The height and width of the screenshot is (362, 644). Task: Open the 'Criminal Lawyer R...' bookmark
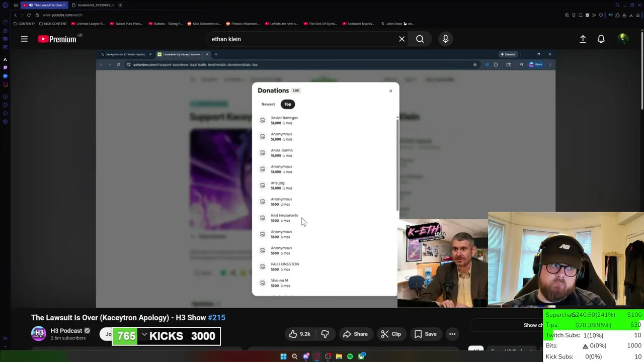pyautogui.click(x=88, y=24)
